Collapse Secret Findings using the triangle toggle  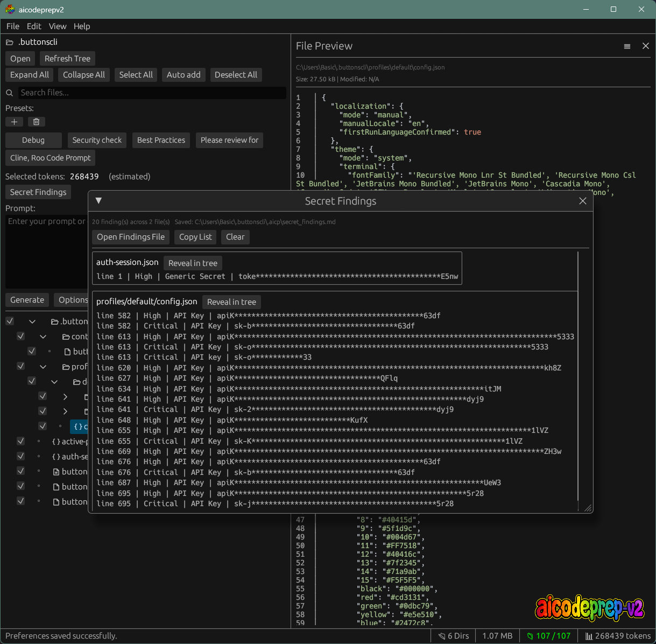[x=98, y=200]
